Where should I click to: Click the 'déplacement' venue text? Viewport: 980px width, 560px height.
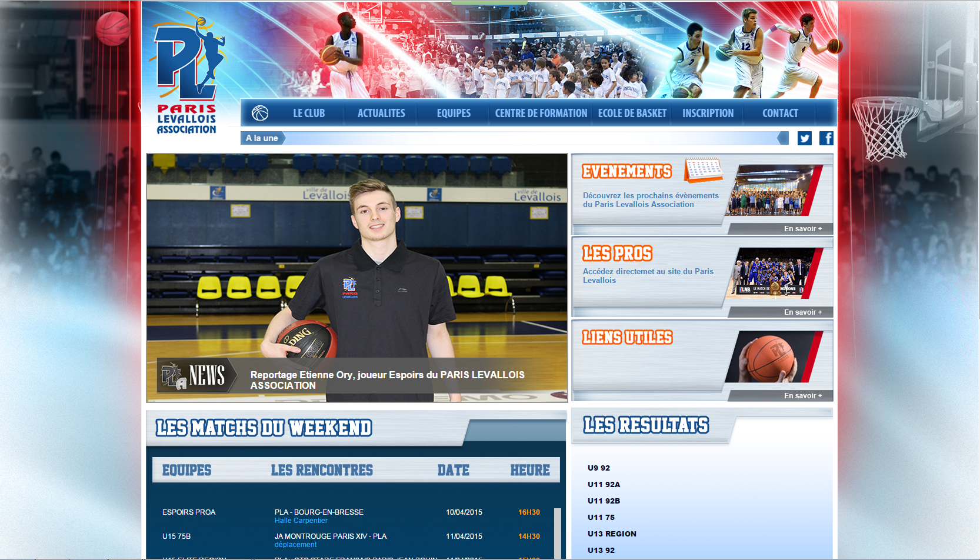pos(295,545)
